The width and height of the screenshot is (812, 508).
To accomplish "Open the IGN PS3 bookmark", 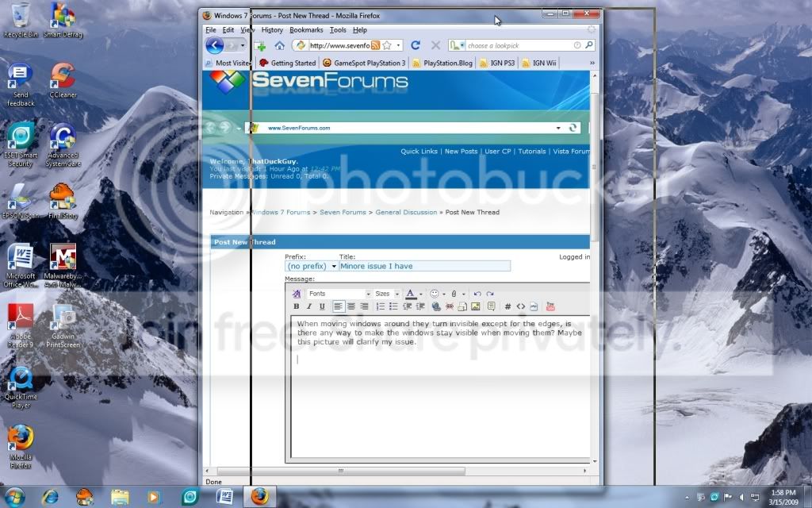I will (497, 63).
